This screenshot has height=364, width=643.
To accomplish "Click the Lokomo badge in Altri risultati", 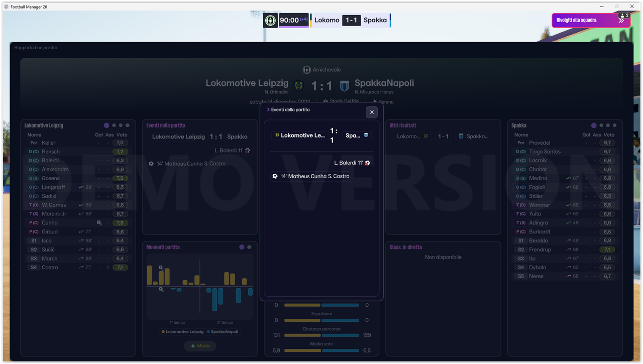I will click(x=426, y=136).
